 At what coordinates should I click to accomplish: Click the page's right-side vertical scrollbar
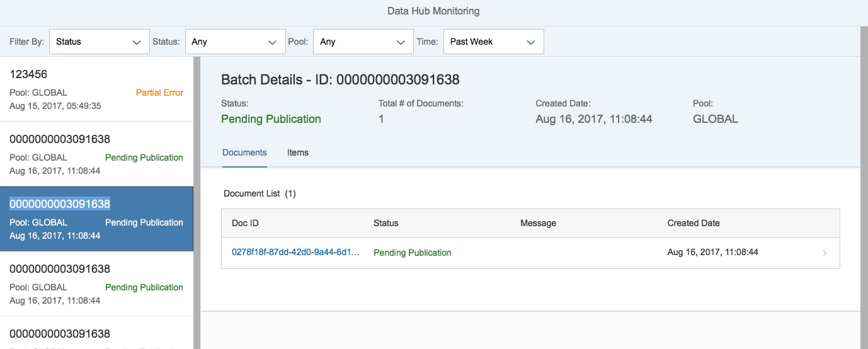tap(864, 188)
